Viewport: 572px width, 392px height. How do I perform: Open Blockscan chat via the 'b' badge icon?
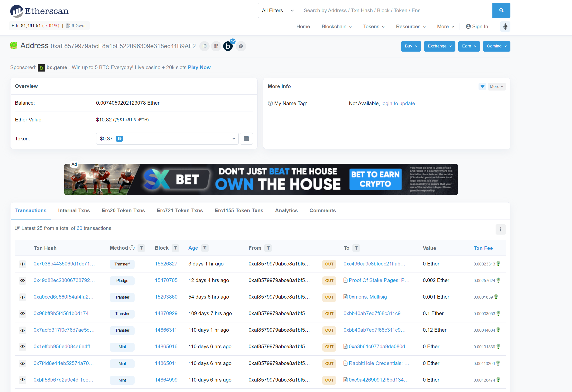click(228, 46)
